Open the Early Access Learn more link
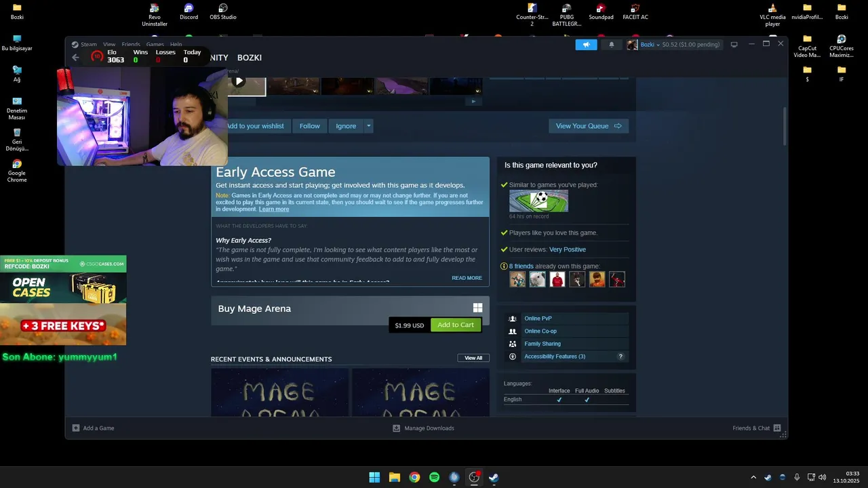 (x=274, y=209)
